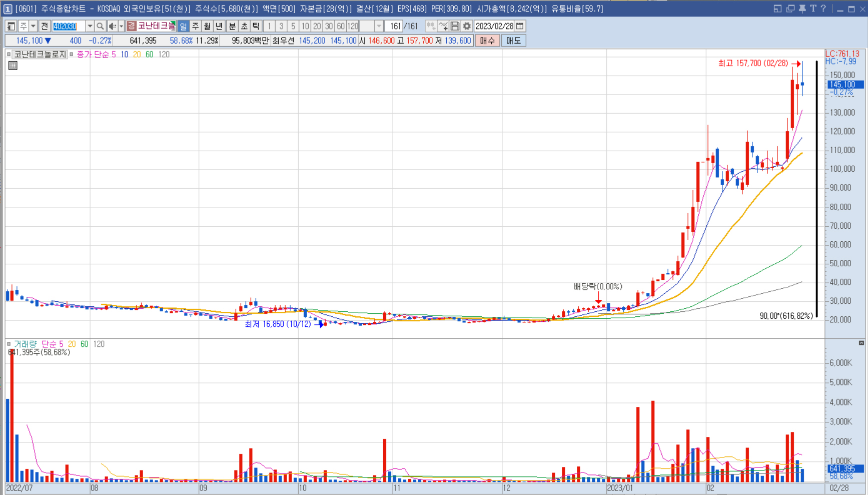This screenshot has height=495, width=868.
Task: Click the duplicate window icon in title bar
Action: pos(790,9)
